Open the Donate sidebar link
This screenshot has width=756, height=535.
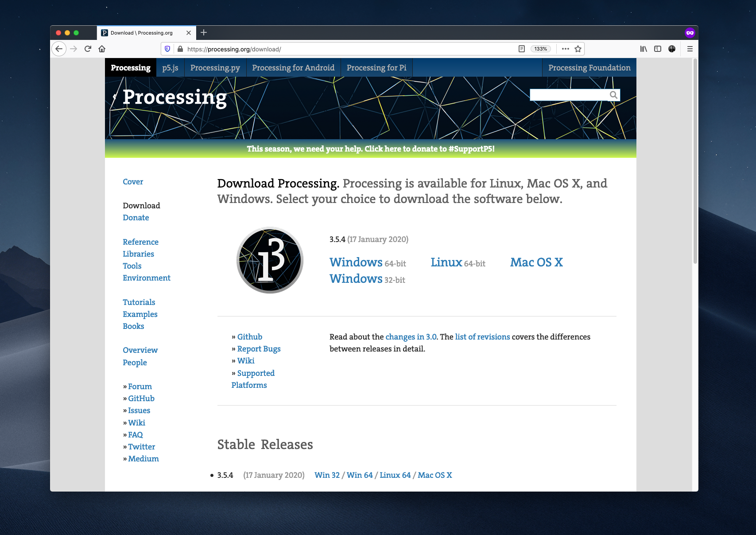click(136, 218)
